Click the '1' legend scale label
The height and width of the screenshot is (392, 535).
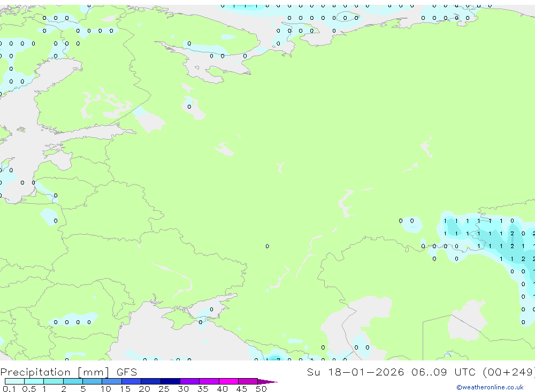(x=44, y=389)
